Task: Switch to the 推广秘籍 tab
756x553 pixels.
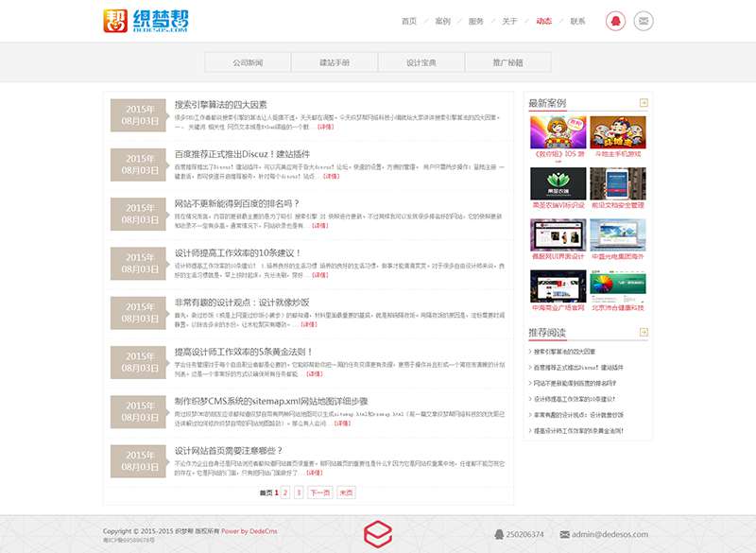Action: [508, 62]
